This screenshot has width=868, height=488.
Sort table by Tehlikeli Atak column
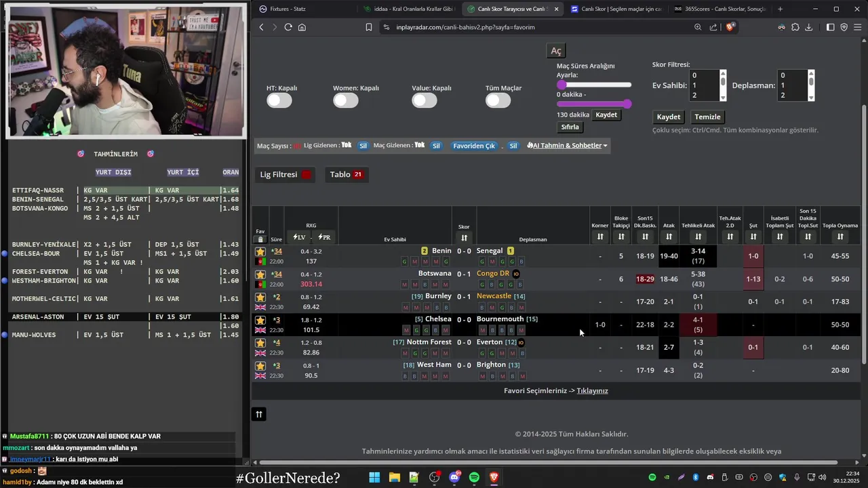pos(698,237)
